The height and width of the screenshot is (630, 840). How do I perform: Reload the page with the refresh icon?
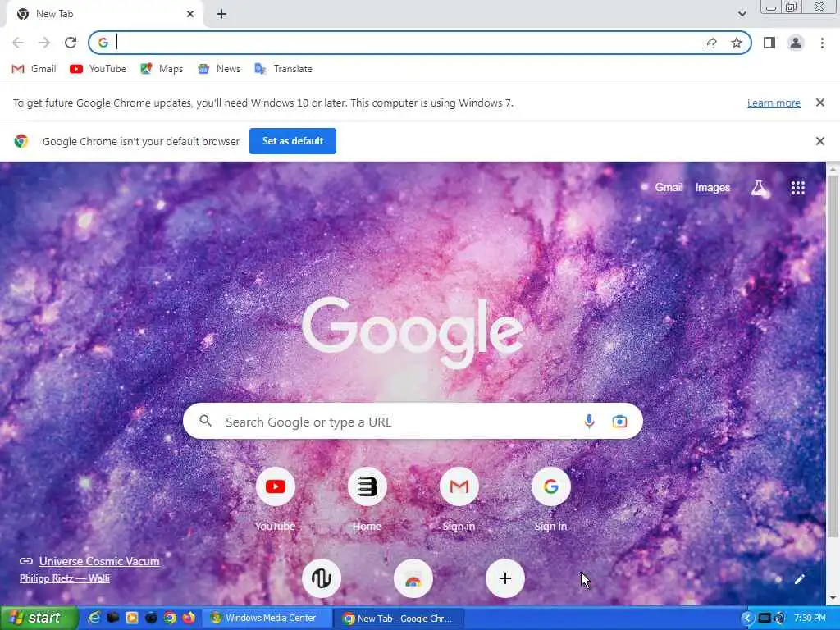[71, 43]
